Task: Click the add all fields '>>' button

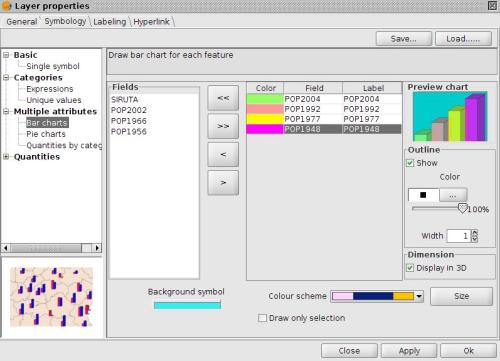Action: [223, 126]
